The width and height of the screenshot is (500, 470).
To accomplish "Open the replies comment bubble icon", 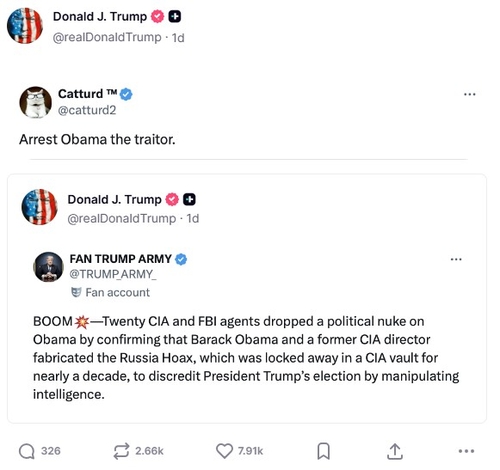I will pos(27,451).
